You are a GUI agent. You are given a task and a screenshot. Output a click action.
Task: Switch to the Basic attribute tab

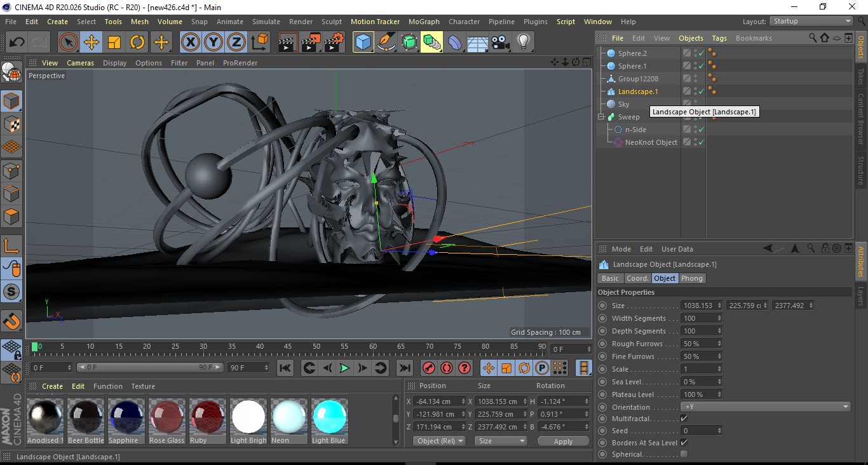[610, 278]
